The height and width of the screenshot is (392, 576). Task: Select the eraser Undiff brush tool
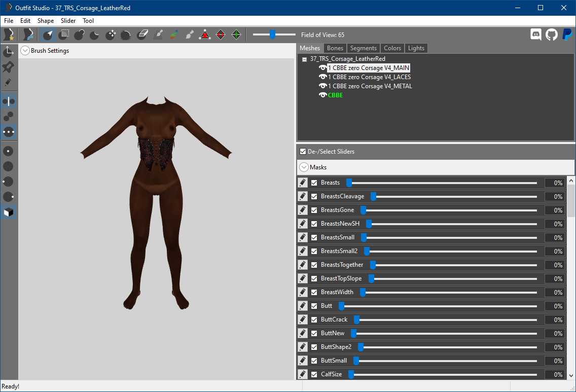[x=142, y=34]
